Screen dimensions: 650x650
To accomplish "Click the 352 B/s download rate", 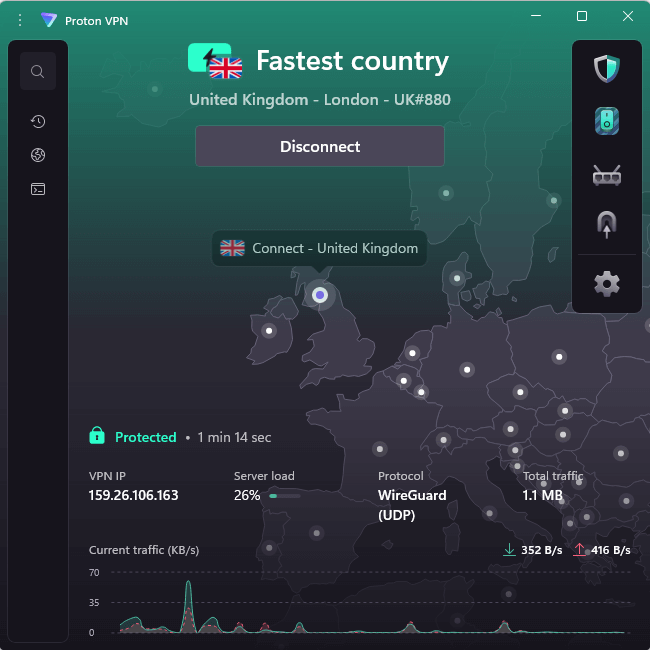I will coord(541,550).
